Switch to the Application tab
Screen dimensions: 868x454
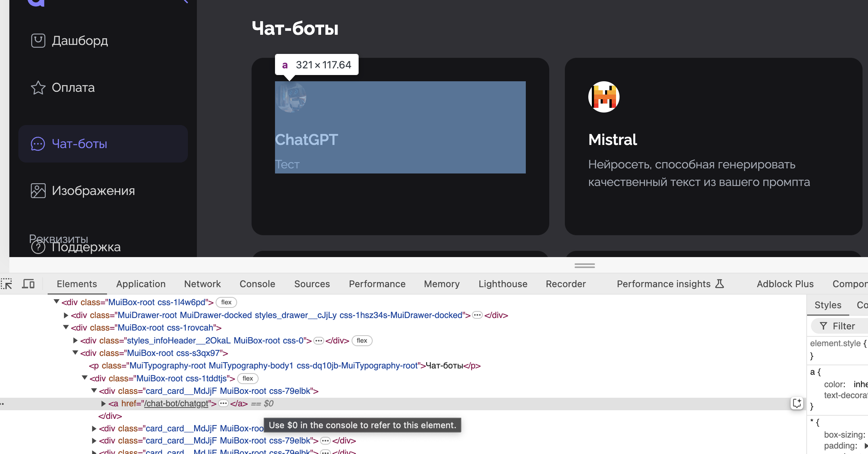point(141,284)
